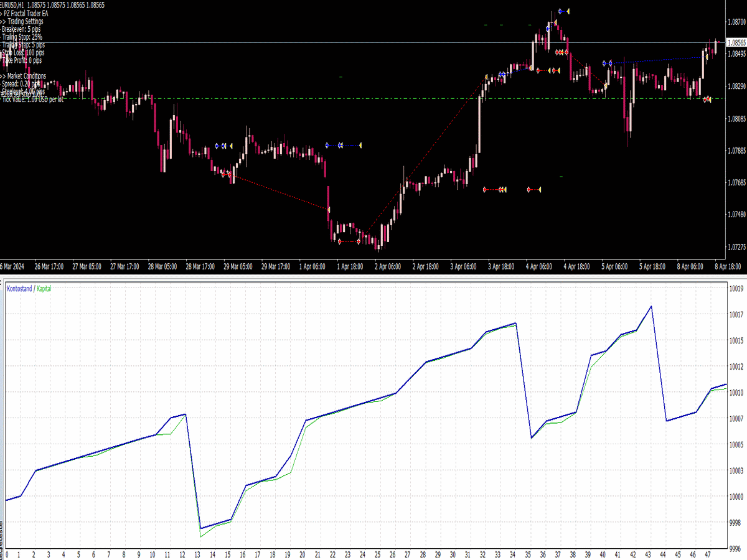747x560 pixels.
Task: Click the blue diamond marker on the dotted blue trendline
Action: pos(604,63)
